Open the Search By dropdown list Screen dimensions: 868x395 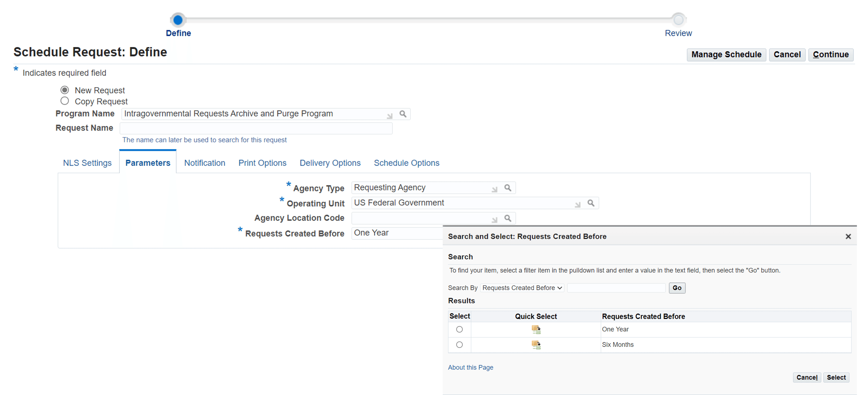tap(522, 288)
